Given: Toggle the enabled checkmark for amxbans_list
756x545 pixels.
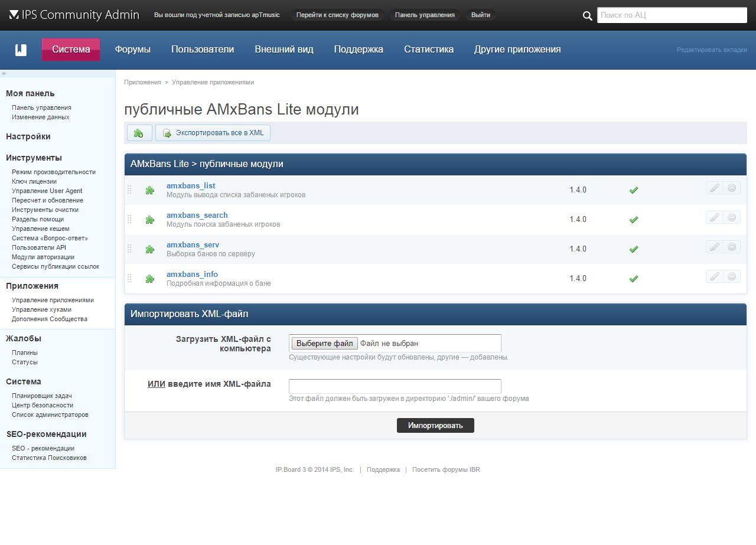Looking at the screenshot, I should (x=634, y=190).
